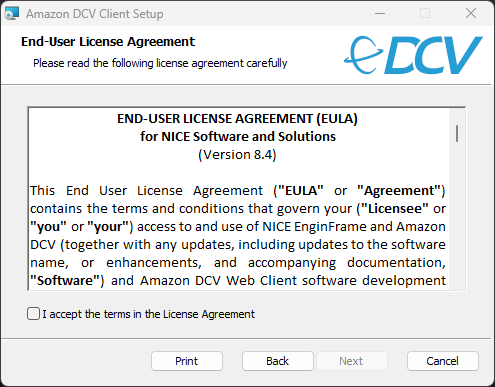
Task: Click the 'END-USER LICENSE AGREEMENT (EULA)' heading
Action: point(237,119)
